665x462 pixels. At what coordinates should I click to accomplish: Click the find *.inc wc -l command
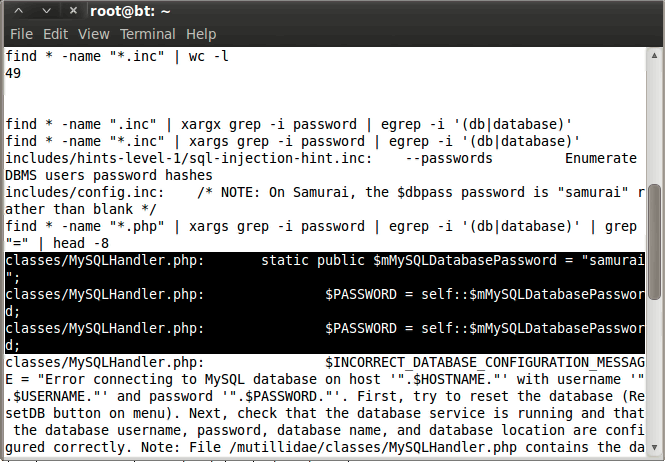click(117, 56)
